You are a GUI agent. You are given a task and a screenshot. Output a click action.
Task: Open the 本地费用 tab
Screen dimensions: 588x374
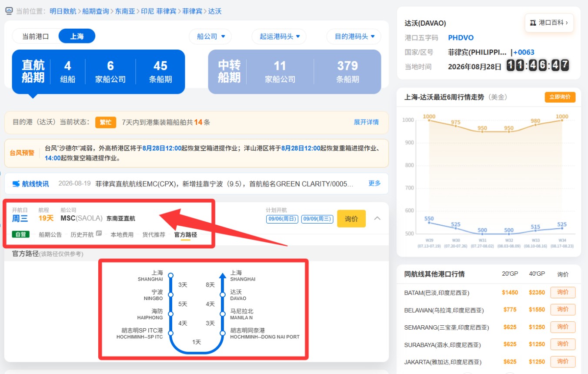[x=122, y=235]
